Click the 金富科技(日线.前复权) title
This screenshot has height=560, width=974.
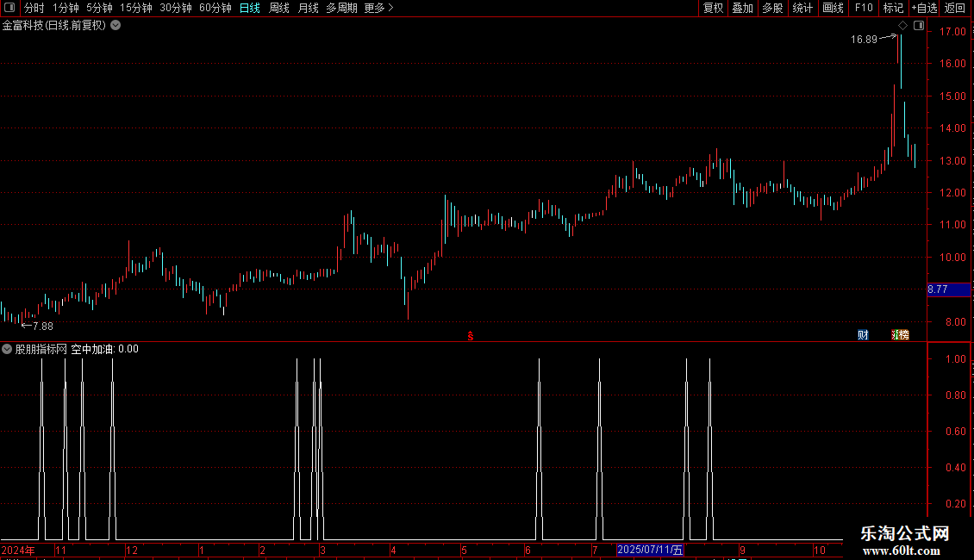(x=54, y=26)
